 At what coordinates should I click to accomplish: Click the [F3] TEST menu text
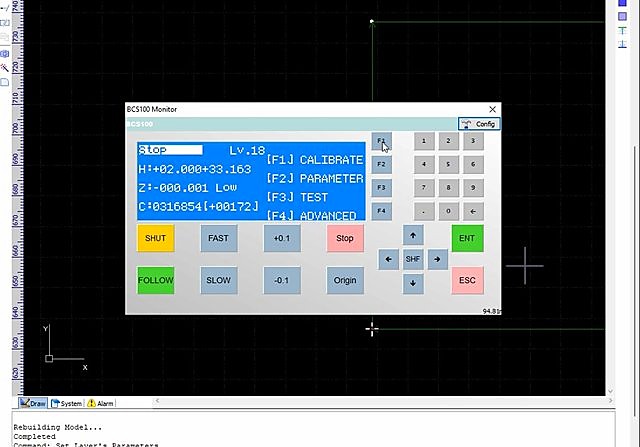click(297, 197)
